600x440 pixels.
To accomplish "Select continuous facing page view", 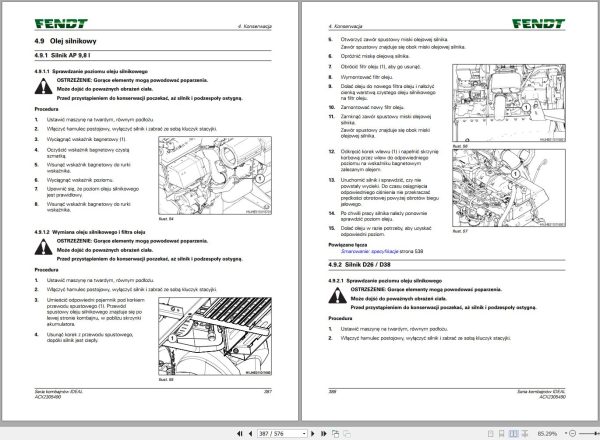I will click(525, 433).
